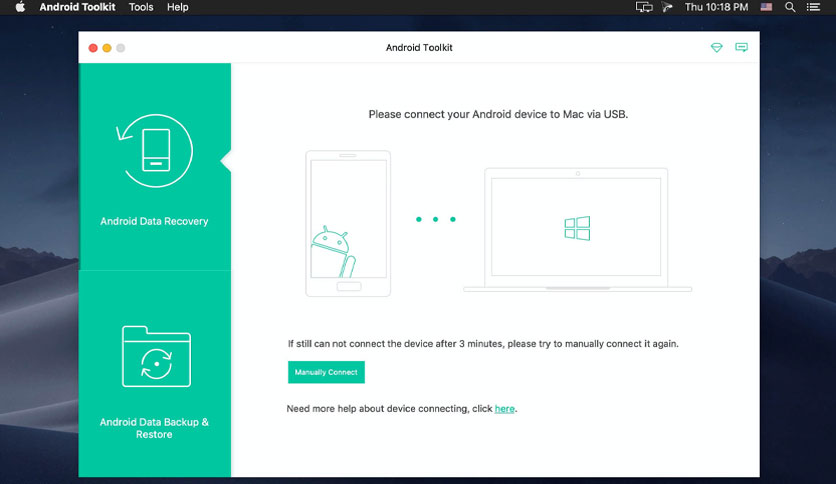Minimize the Android Toolkit window
836x484 pixels.
tap(107, 48)
